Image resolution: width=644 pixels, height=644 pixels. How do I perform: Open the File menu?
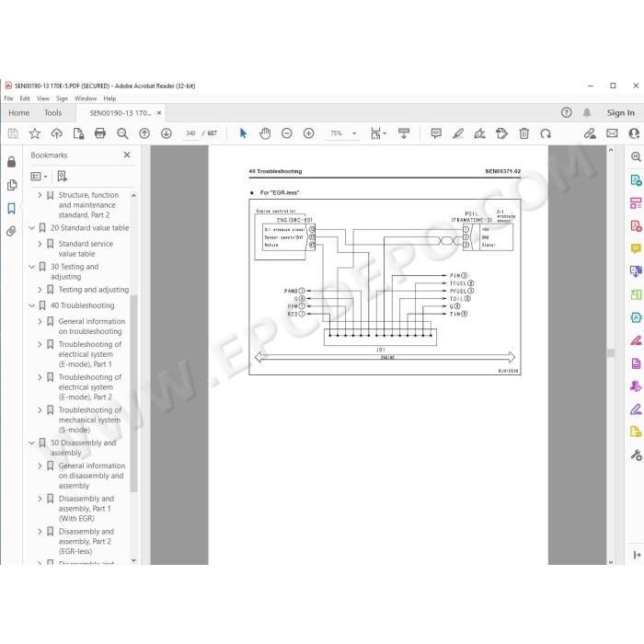coord(8,98)
